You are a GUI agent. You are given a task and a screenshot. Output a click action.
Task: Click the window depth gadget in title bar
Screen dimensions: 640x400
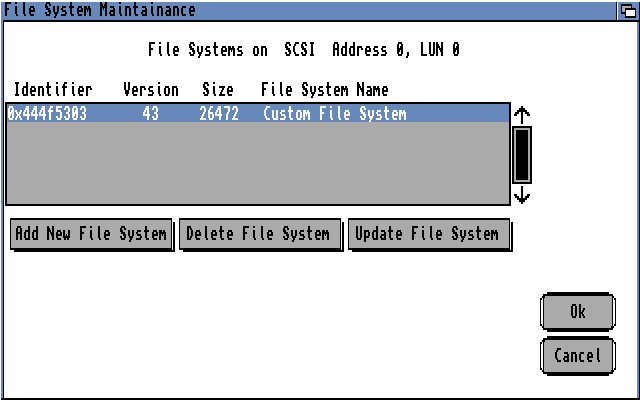(x=628, y=10)
